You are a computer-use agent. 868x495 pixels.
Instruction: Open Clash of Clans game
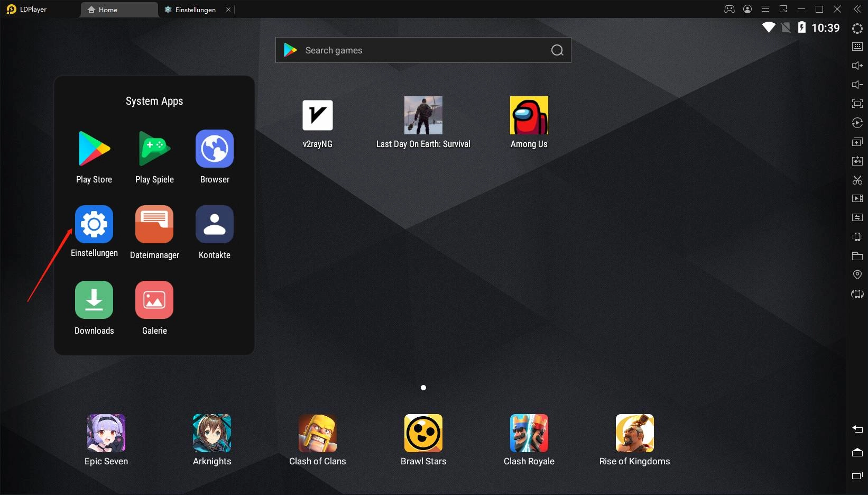tap(318, 440)
